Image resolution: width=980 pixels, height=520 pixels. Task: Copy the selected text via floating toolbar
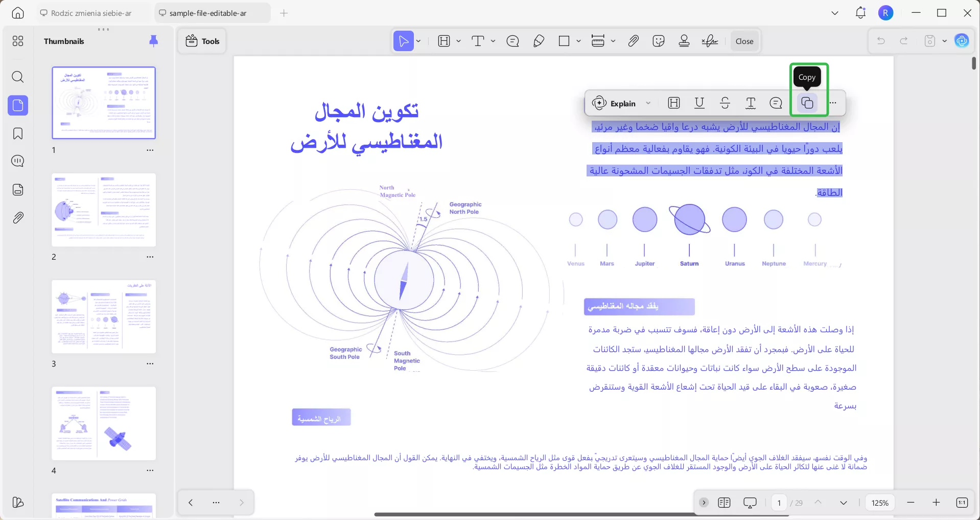(x=807, y=103)
